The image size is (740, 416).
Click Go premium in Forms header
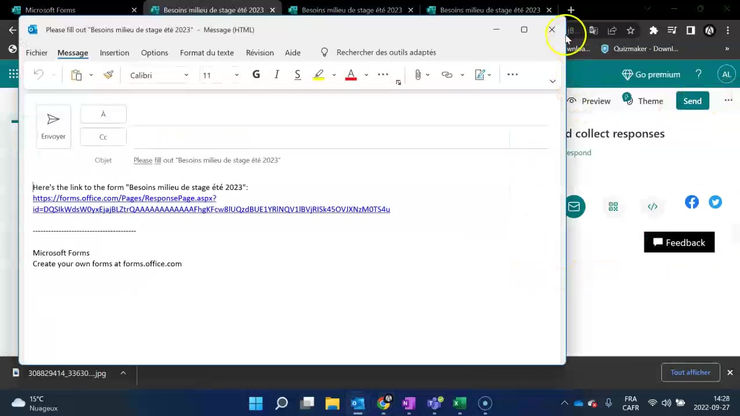point(651,75)
